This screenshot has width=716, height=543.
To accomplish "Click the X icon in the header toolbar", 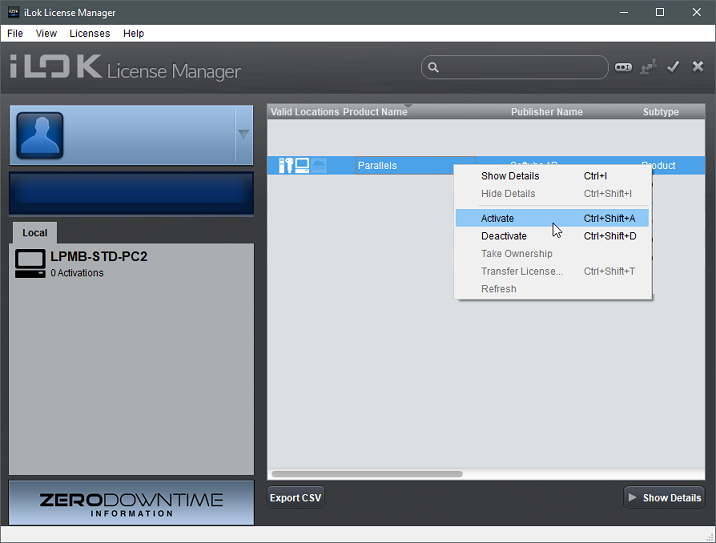I will [698, 67].
